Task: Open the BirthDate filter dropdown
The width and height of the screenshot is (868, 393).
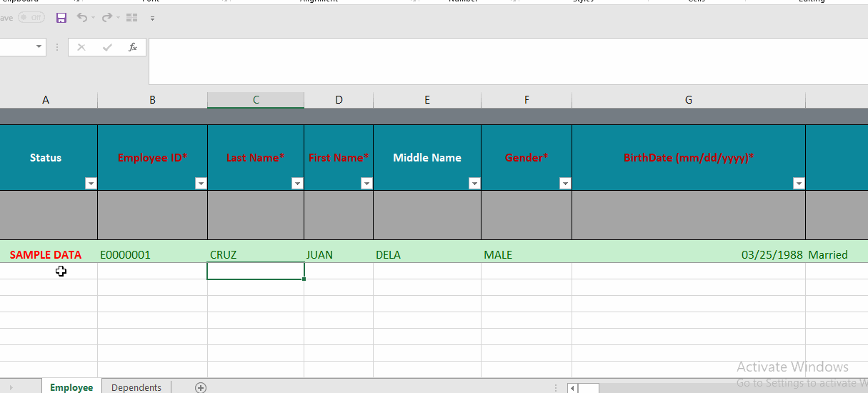Action: [799, 184]
